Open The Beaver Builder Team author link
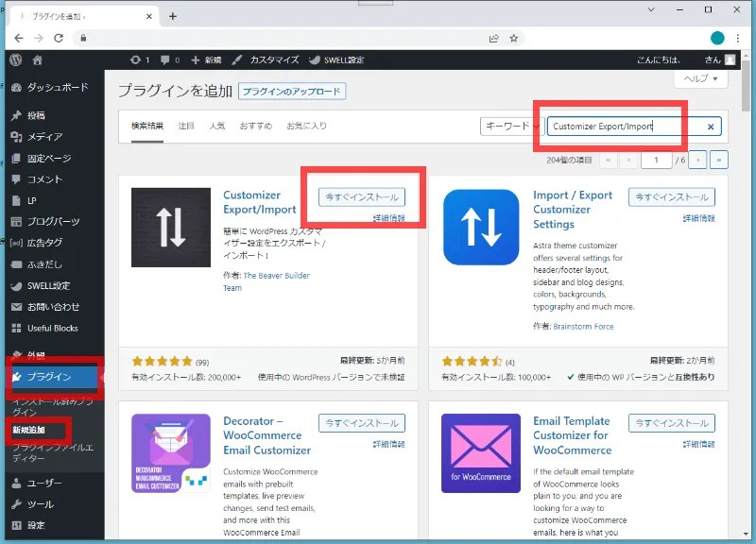The image size is (756, 544). [266, 281]
